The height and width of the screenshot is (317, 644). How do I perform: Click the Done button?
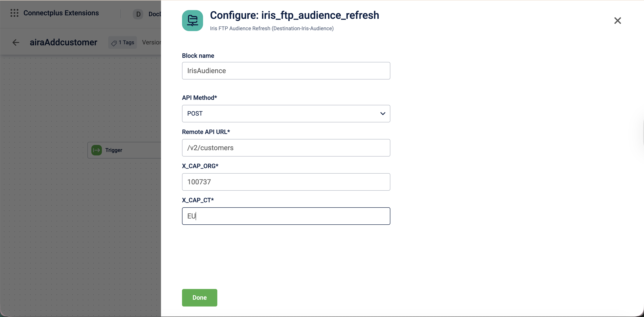(x=199, y=298)
